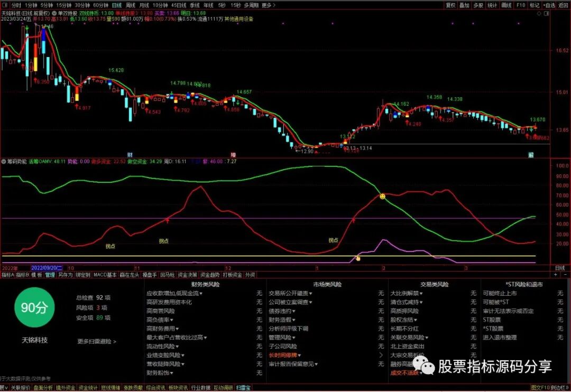Select the 15分钟 period
This screenshot has width=571, height=392.
point(64,5)
